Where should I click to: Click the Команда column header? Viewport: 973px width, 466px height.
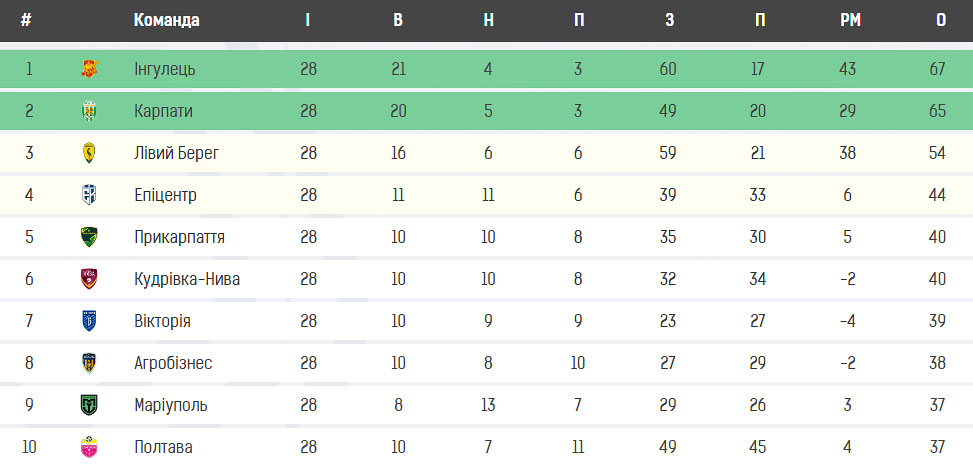pos(166,20)
